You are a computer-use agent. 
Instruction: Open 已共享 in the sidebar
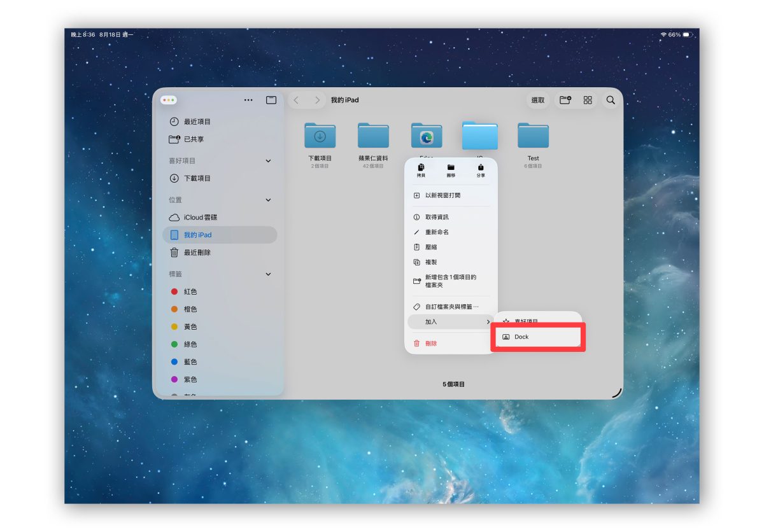pyautogui.click(x=220, y=139)
